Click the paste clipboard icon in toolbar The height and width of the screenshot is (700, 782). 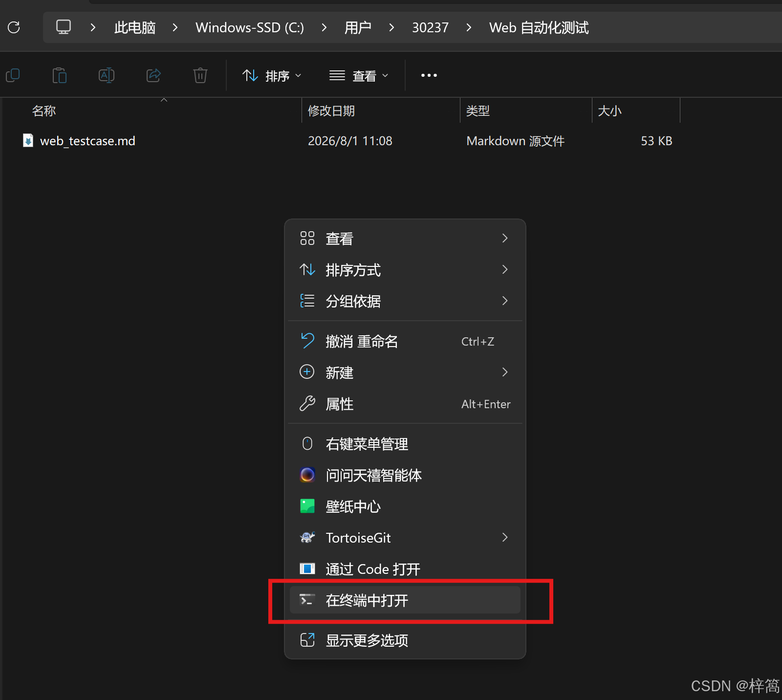pos(60,75)
